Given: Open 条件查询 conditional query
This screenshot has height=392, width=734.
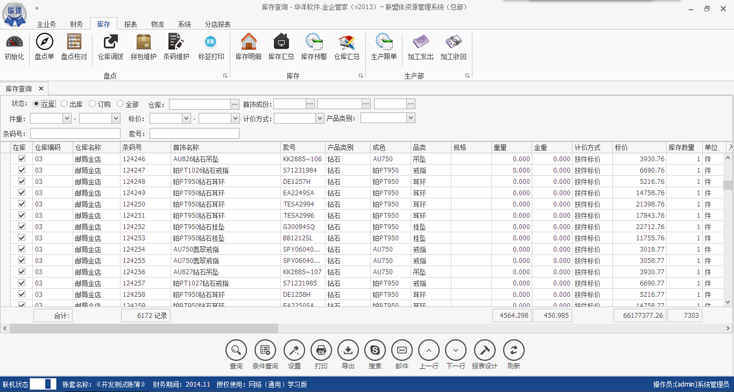Looking at the screenshot, I should 265,350.
